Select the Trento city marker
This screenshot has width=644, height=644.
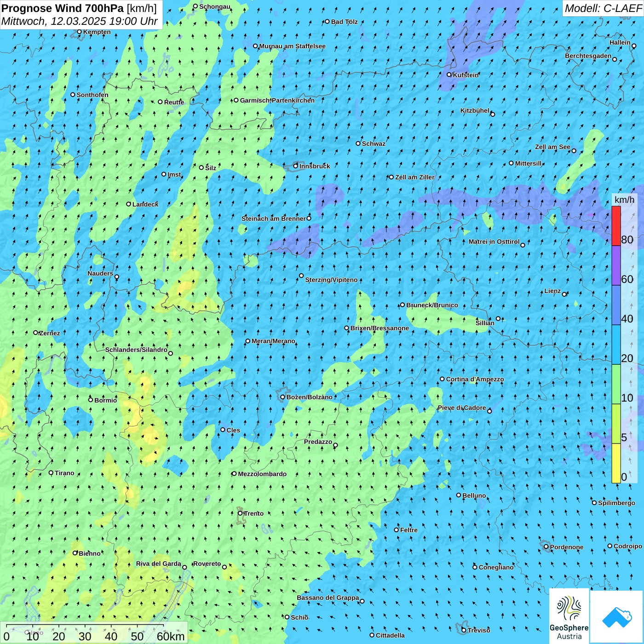click(x=240, y=513)
